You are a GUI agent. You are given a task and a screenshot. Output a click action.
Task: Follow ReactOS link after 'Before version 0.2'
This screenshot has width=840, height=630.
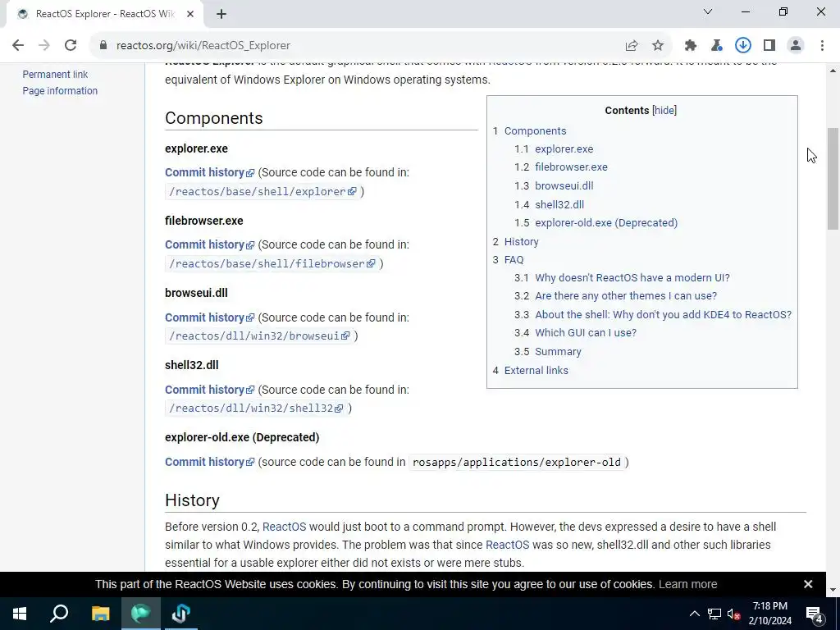click(284, 527)
